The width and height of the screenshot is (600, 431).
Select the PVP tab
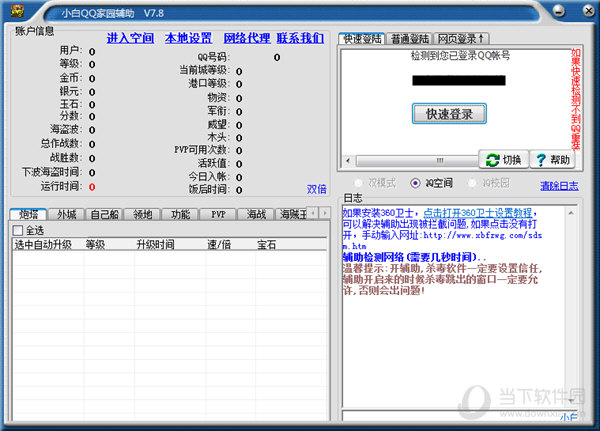[x=218, y=214]
